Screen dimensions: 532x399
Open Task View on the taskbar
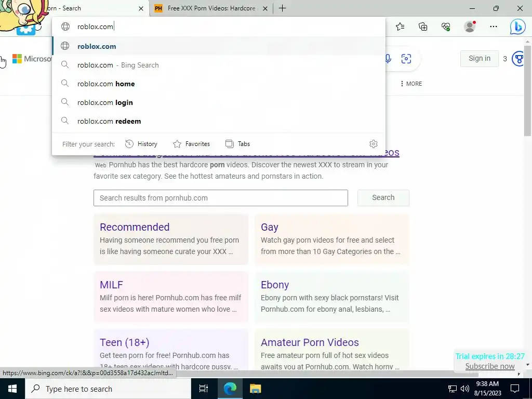click(x=204, y=389)
